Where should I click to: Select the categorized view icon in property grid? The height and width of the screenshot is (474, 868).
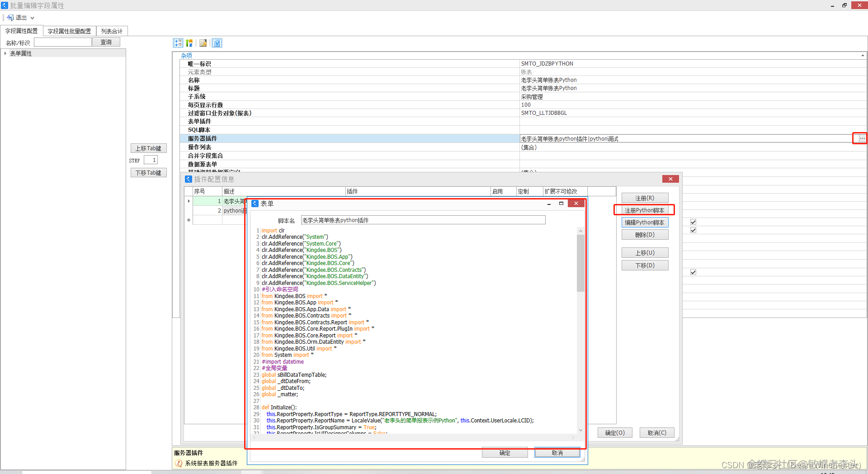point(178,43)
